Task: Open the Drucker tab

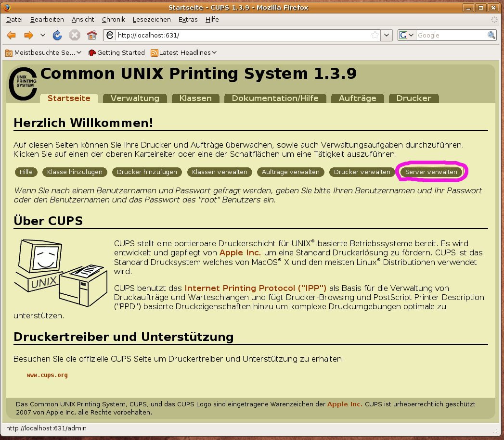Action: (x=414, y=98)
